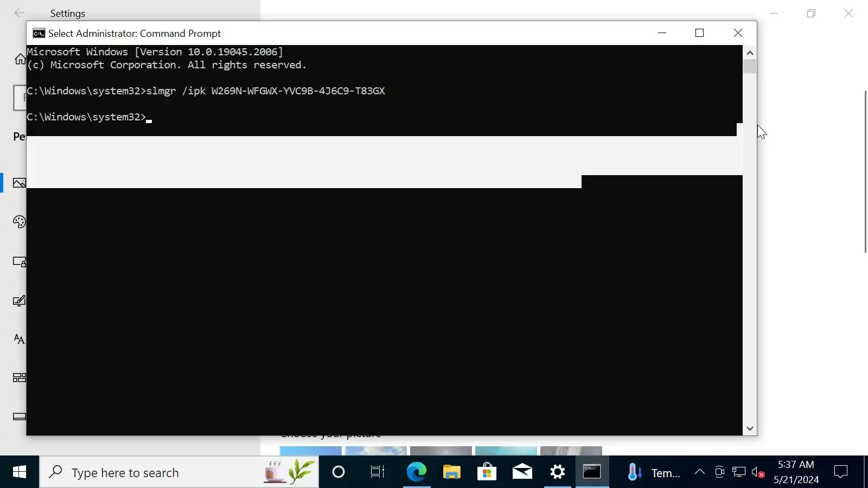The width and height of the screenshot is (868, 488).
Task: Open Cortana circle icon on taskbar
Action: (x=339, y=472)
